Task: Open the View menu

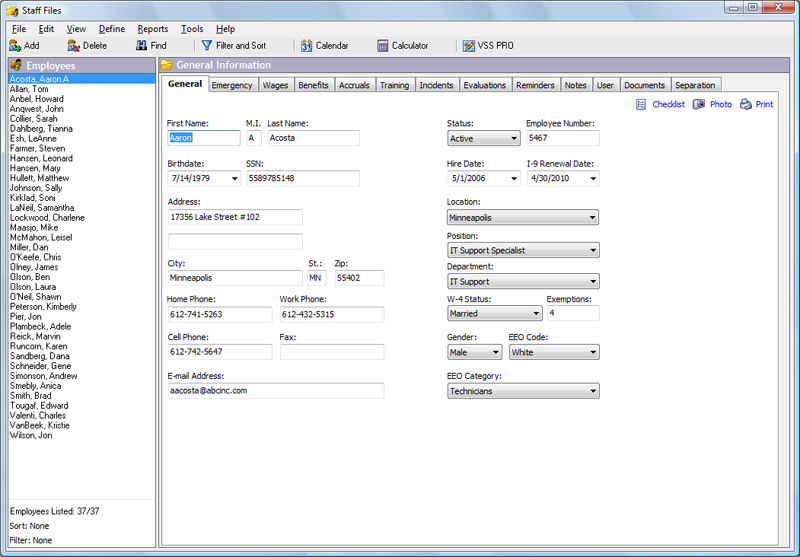Action: [76, 29]
